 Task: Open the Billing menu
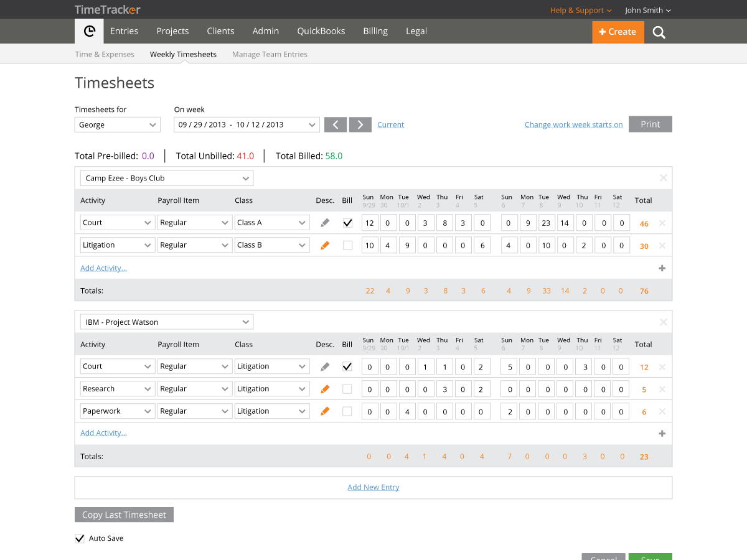point(375,31)
